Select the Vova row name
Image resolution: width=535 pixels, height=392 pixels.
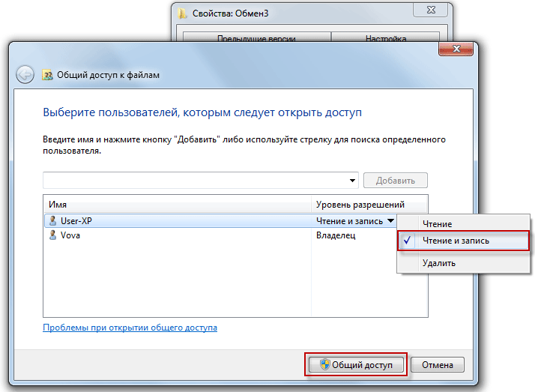[70, 235]
